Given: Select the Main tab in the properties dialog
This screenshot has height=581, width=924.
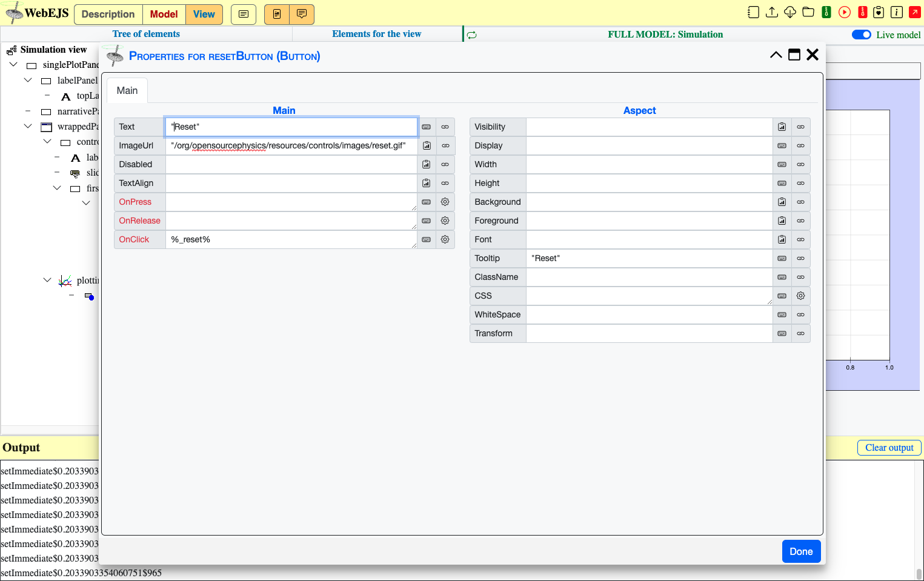Looking at the screenshot, I should (127, 90).
